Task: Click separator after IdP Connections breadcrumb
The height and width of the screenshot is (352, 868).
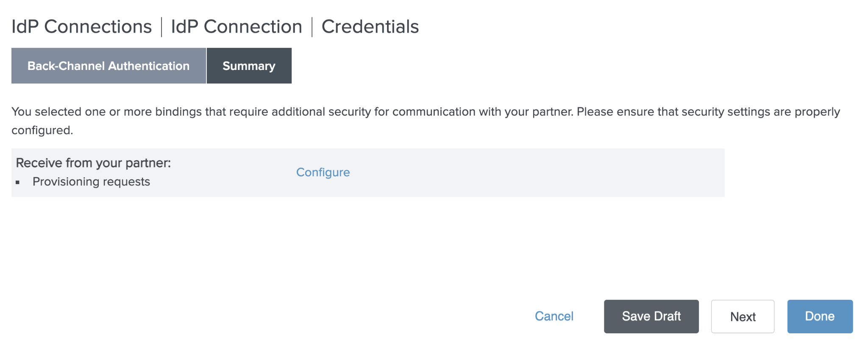Action: pos(161,27)
